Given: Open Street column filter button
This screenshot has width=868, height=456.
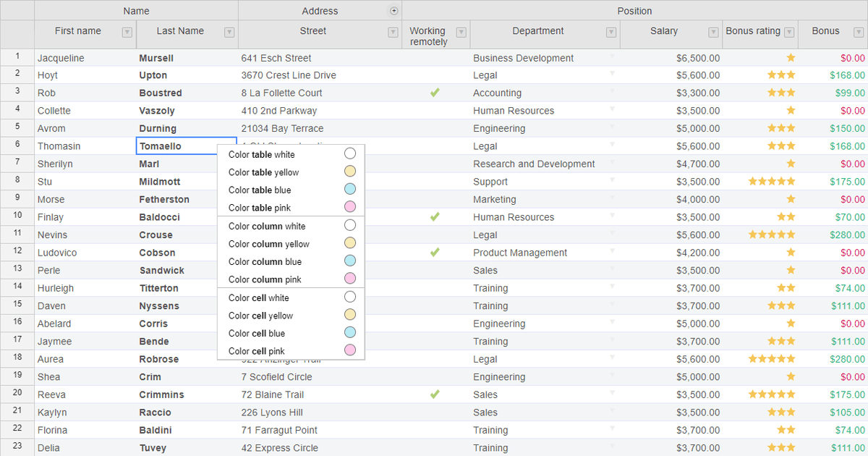Looking at the screenshot, I should point(393,32).
